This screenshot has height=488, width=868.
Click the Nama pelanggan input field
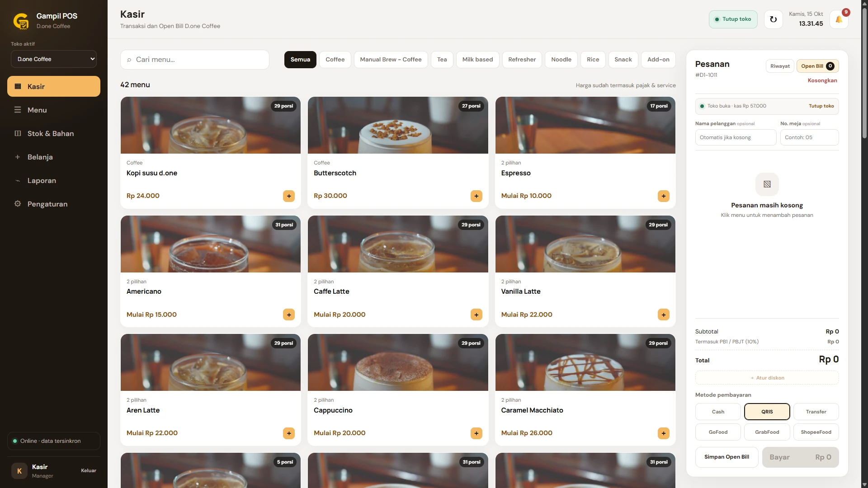click(x=736, y=137)
